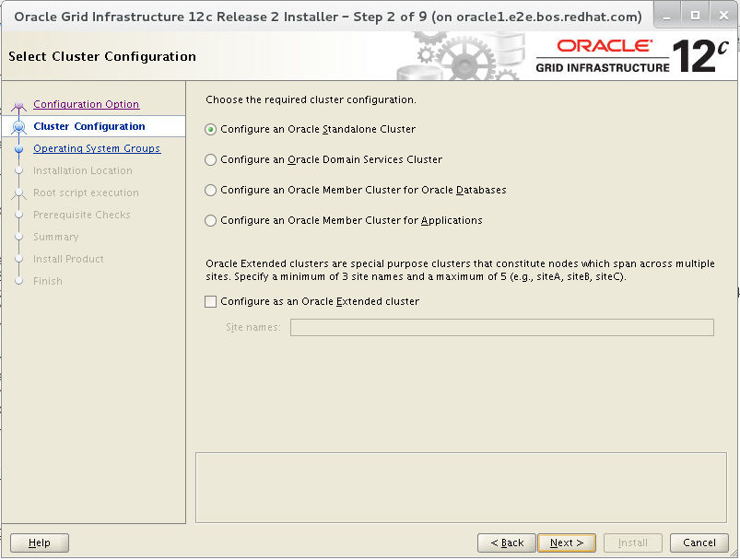The width and height of the screenshot is (740, 560).
Task: Click the Finish step bullet
Action: tap(18, 281)
